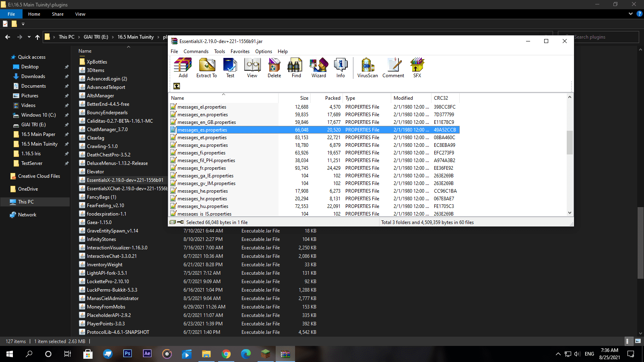Open the notification center icon

pos(631,354)
